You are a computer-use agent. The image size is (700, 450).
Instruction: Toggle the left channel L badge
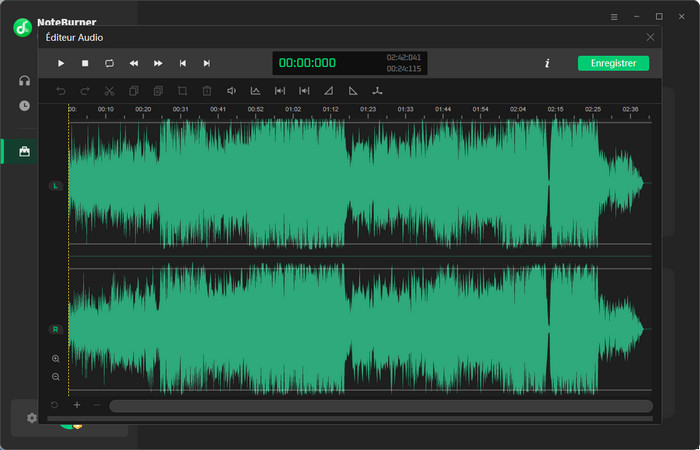click(55, 186)
